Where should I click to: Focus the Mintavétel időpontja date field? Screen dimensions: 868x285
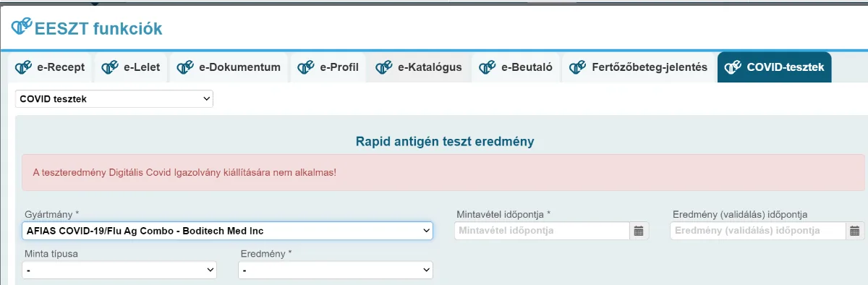[542, 231]
